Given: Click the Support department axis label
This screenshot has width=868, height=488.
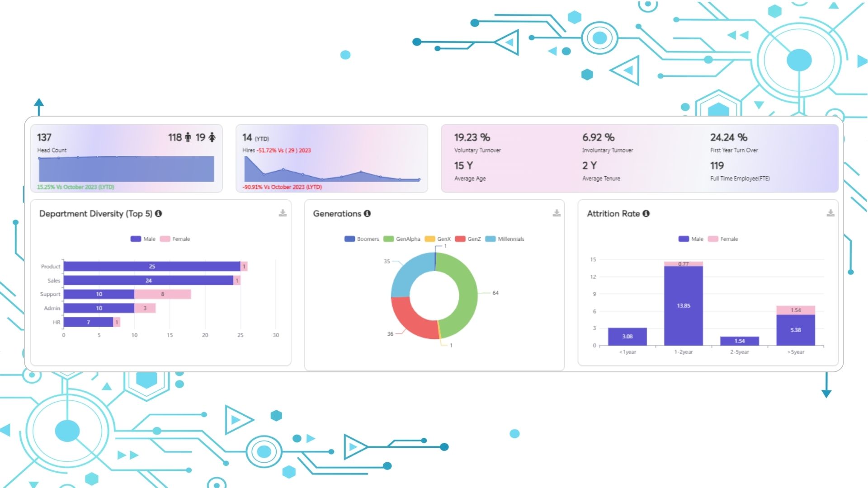Looking at the screenshot, I should pyautogui.click(x=50, y=294).
